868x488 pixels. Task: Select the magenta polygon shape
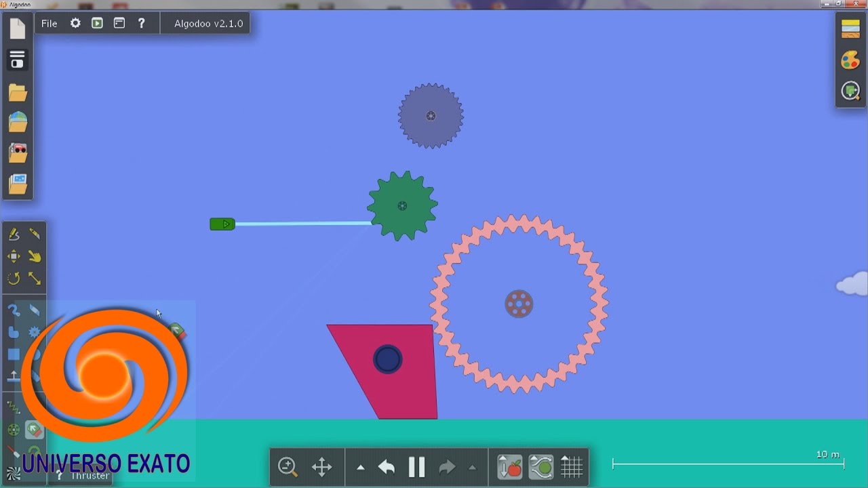coord(389,371)
